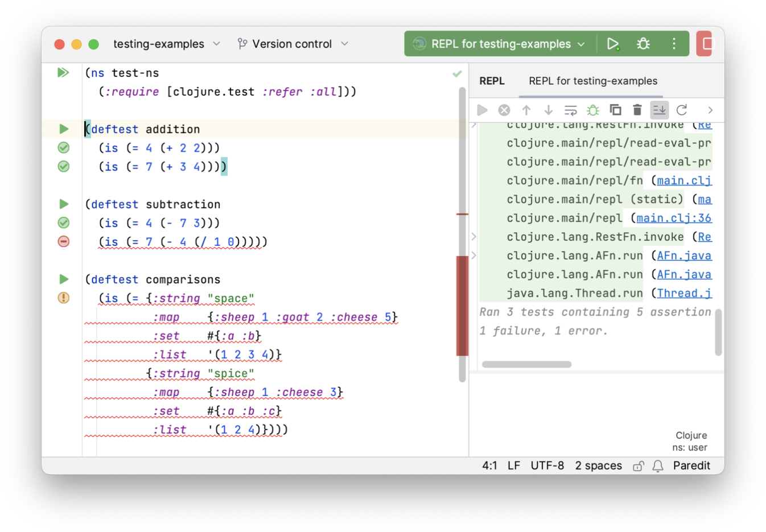Run the subtraction test from the gutter

pyautogui.click(x=64, y=204)
